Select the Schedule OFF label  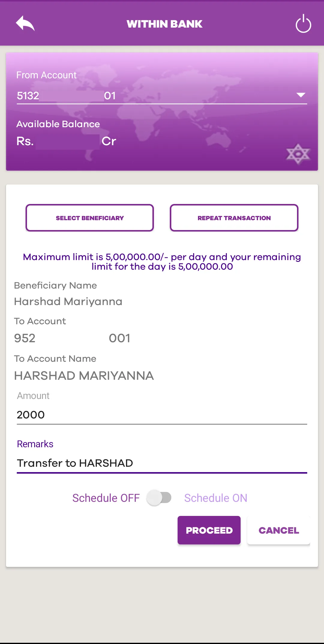[106, 498]
